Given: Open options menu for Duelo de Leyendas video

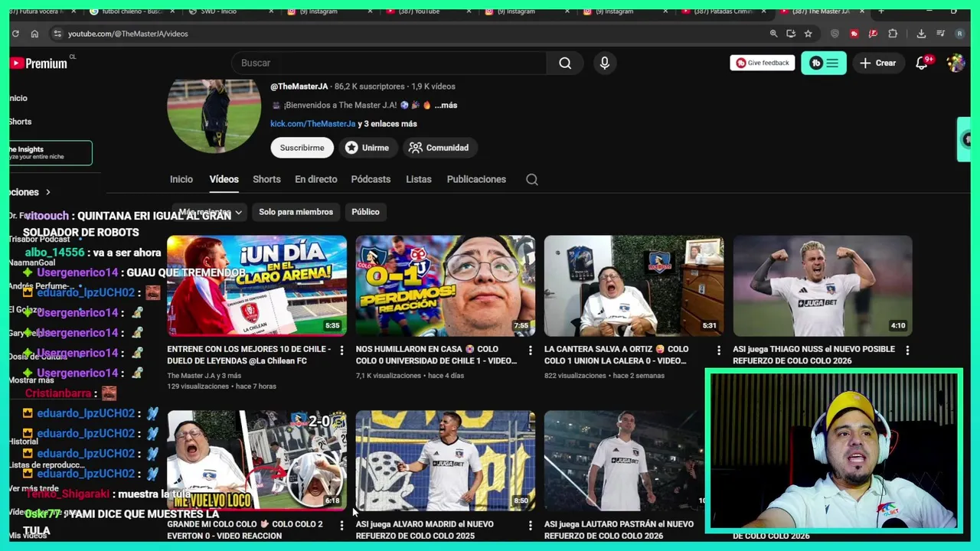Looking at the screenshot, I should pyautogui.click(x=341, y=350).
